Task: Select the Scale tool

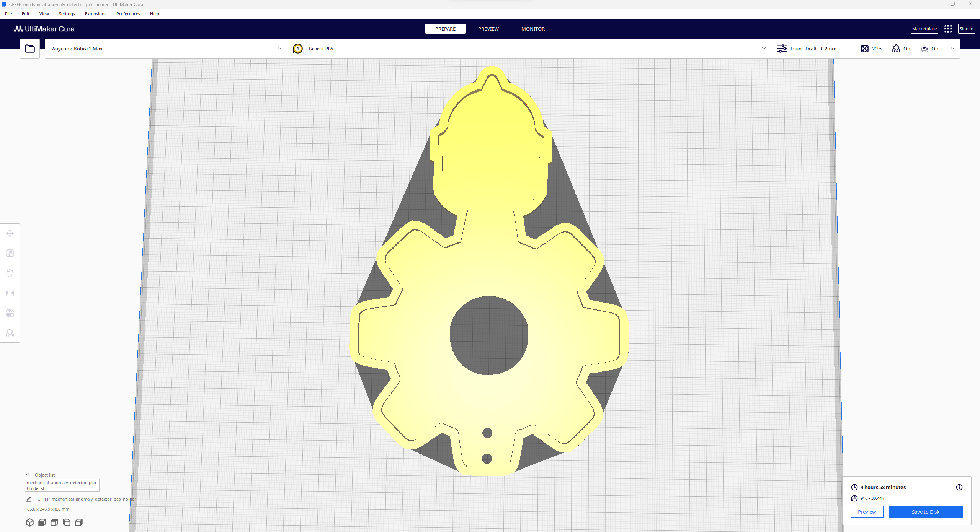Action: click(10, 253)
